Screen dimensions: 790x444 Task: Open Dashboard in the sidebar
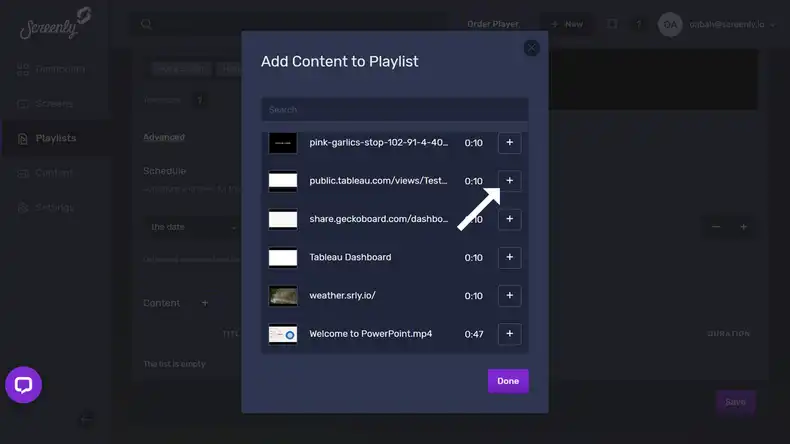[x=50, y=69]
